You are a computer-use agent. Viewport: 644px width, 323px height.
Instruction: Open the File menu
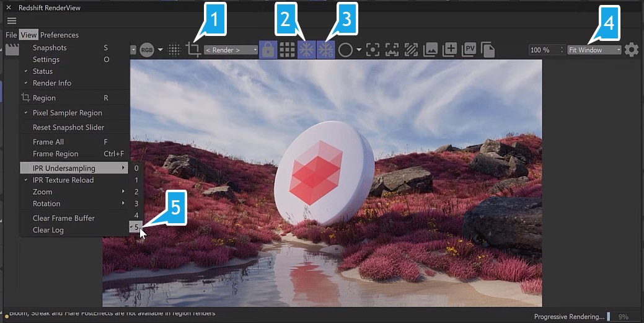pyautogui.click(x=11, y=35)
